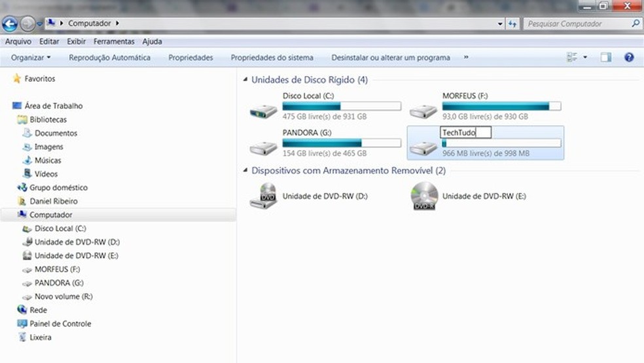Collapse Dispositivos com Armazenamento Removível group
The height and width of the screenshot is (363, 644).
pos(245,170)
